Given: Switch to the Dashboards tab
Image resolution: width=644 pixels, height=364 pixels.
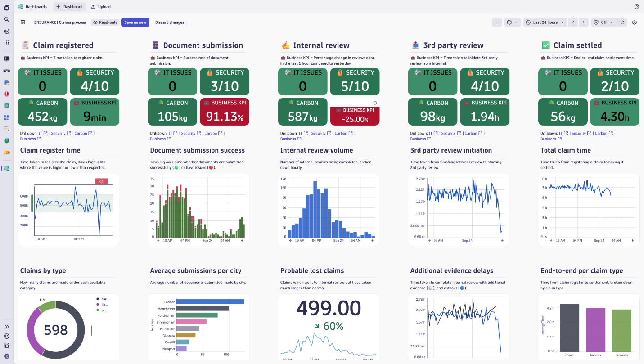Looking at the screenshot, I should [x=32, y=7].
